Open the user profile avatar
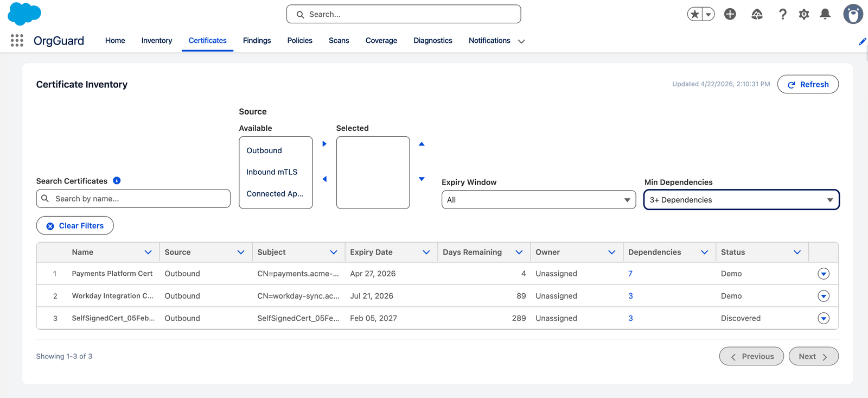 pyautogui.click(x=853, y=14)
